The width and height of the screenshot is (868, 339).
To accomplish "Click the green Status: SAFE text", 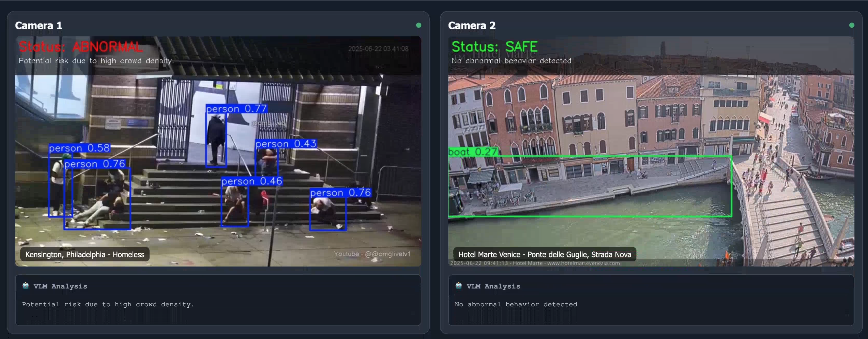I will 494,47.
